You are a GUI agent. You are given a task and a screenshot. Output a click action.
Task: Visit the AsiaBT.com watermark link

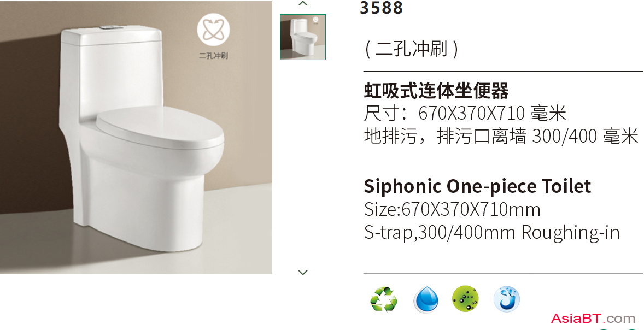[593, 318]
